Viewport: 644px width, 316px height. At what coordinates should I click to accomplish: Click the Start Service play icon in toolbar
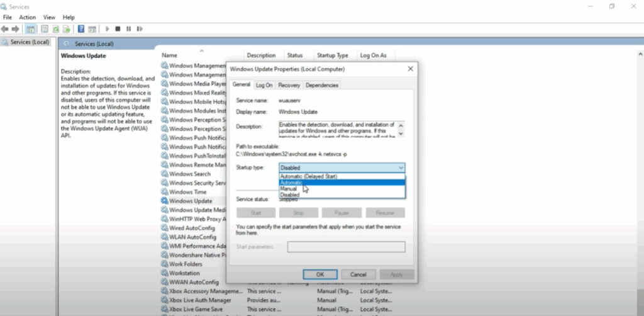coord(107,29)
